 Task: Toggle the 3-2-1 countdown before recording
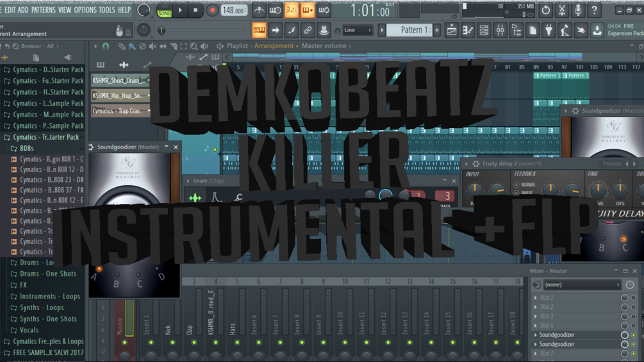coord(291,10)
